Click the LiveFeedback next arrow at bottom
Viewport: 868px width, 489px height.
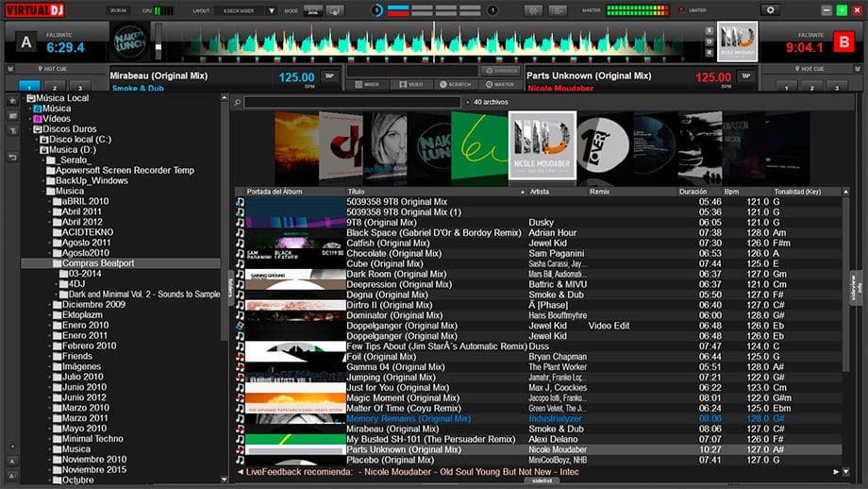pos(836,472)
